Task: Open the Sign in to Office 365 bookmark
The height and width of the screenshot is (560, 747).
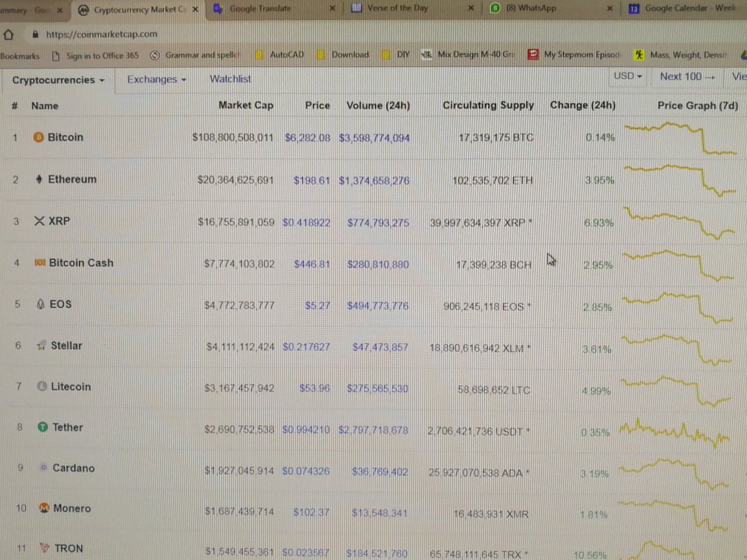Action: [x=96, y=55]
